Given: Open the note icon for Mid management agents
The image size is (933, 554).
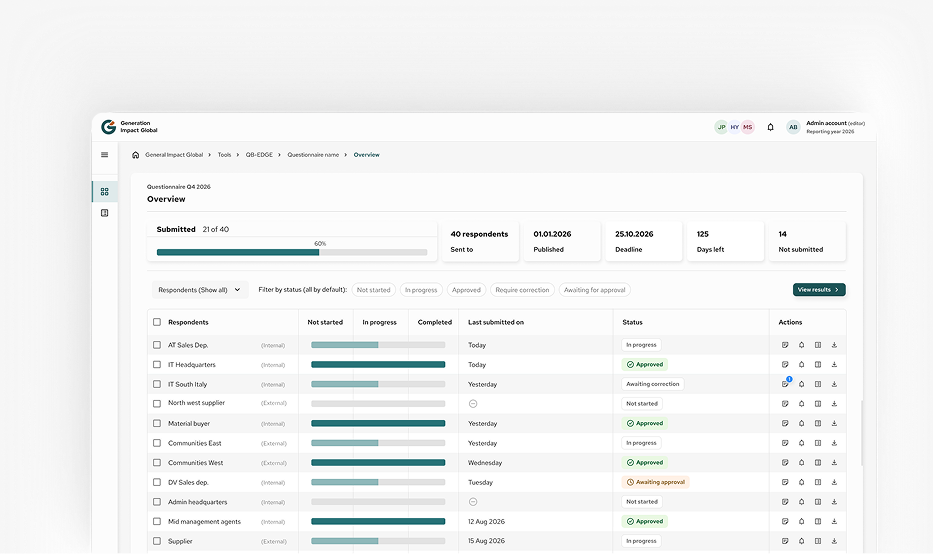Looking at the screenshot, I should 785,522.
